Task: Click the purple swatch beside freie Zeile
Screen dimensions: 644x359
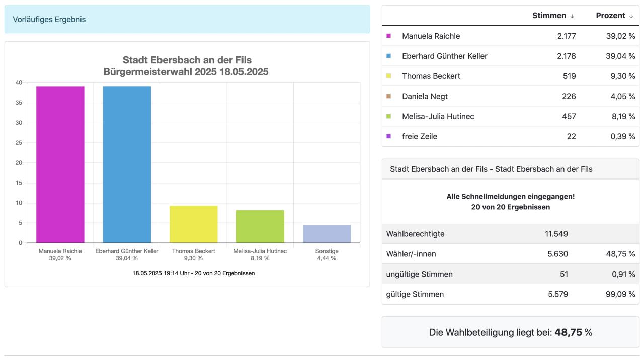Action: (388, 136)
